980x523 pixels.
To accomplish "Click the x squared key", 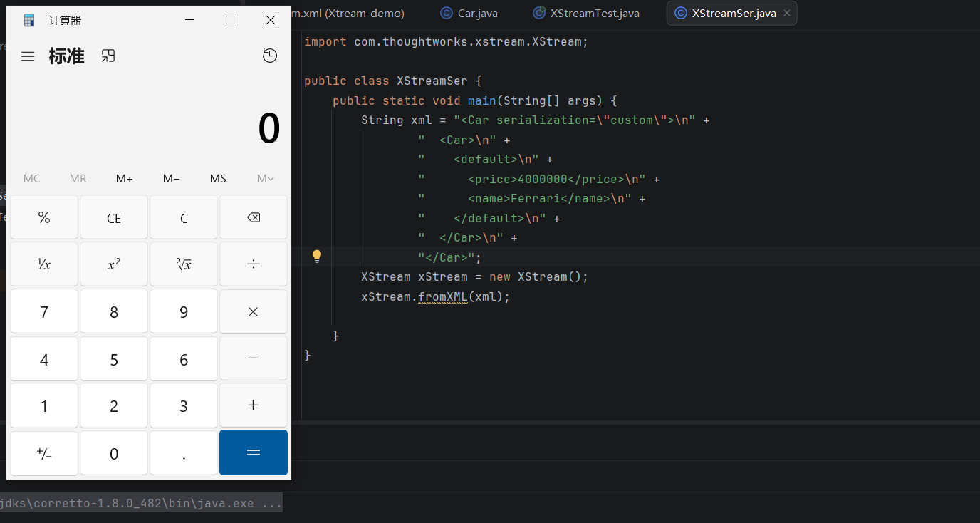I will (114, 264).
